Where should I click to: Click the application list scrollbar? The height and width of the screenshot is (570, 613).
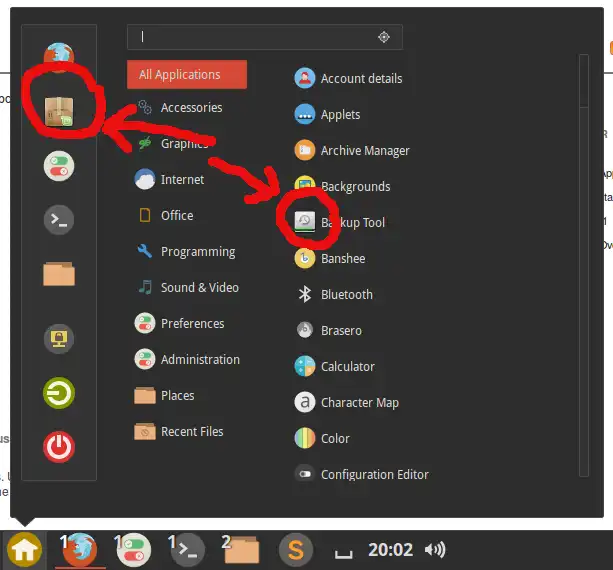pyautogui.click(x=584, y=266)
